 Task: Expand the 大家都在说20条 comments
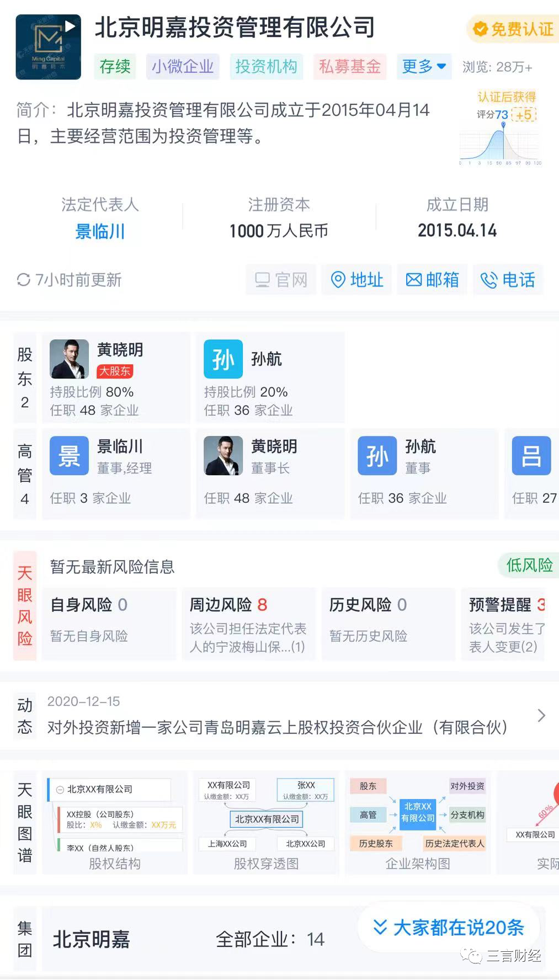448,928
